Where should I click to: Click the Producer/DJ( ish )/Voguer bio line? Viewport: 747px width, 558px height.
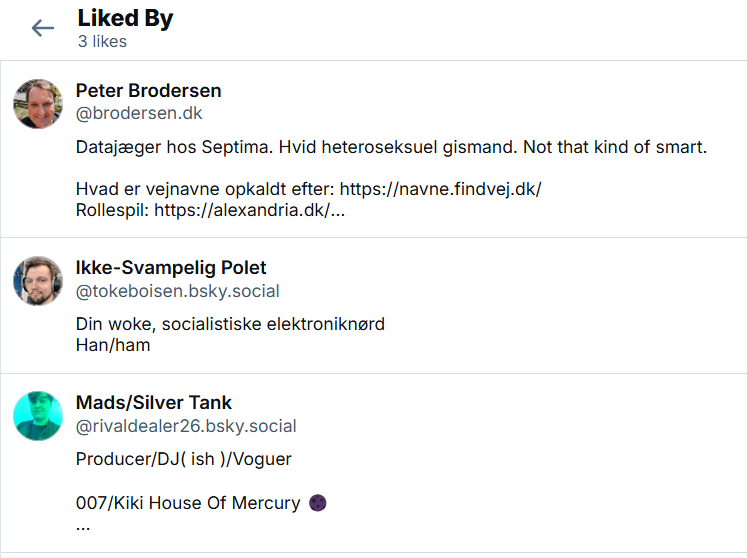click(183, 459)
